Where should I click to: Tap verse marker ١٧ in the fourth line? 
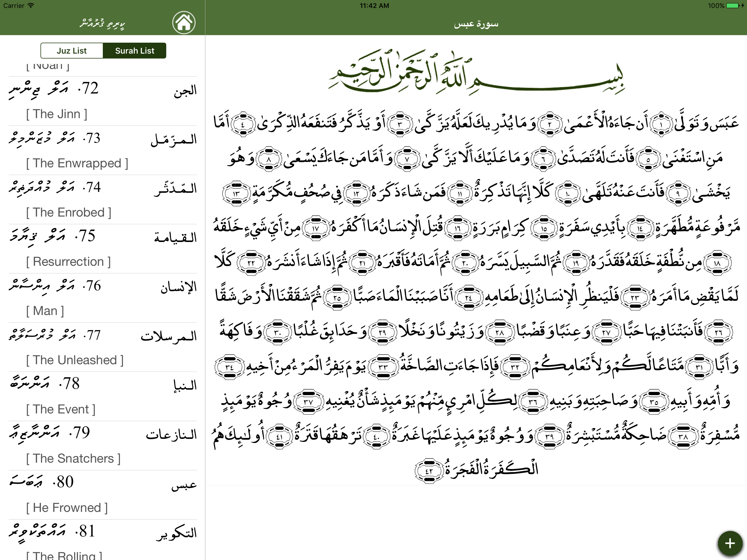click(x=316, y=228)
